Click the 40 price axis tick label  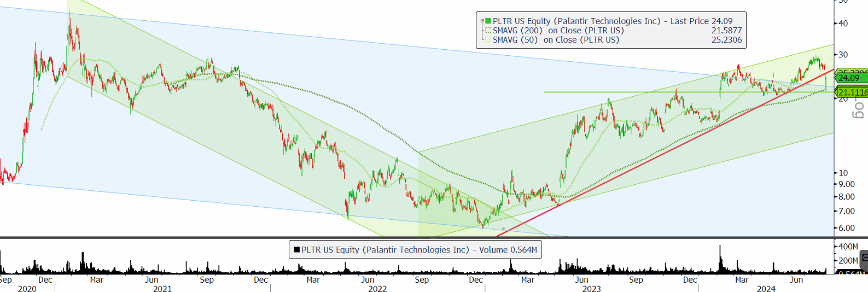(x=843, y=24)
